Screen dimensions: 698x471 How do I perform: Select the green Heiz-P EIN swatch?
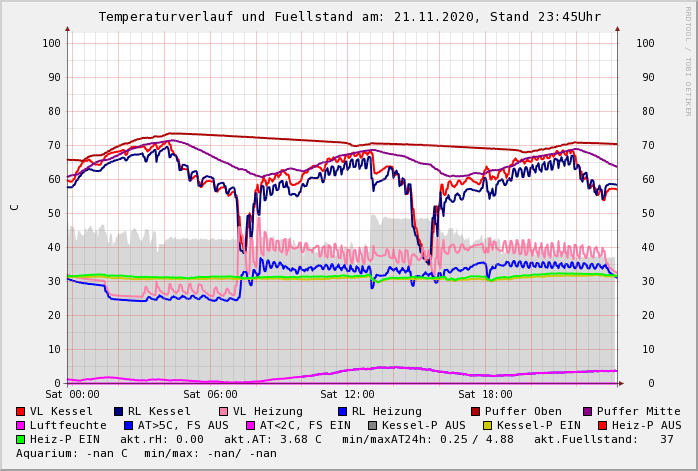pos(21,439)
